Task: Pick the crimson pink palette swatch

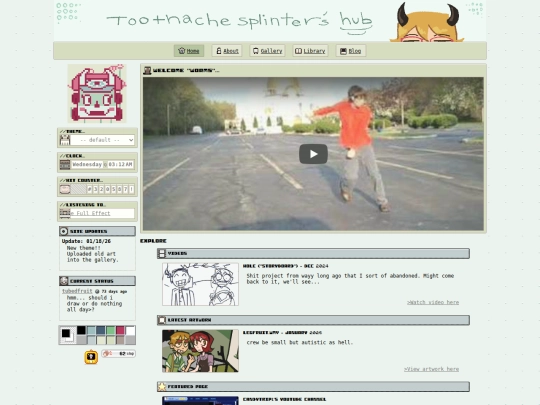Action: coord(120,330)
